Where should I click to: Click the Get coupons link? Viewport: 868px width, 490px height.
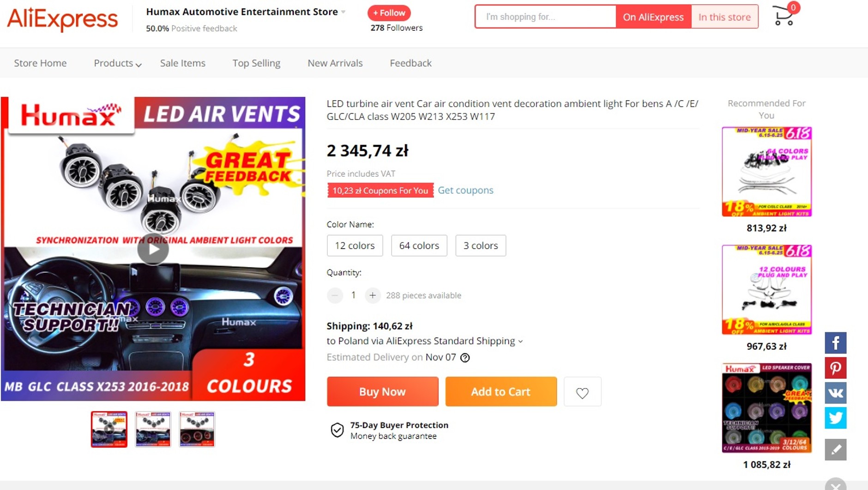(465, 190)
